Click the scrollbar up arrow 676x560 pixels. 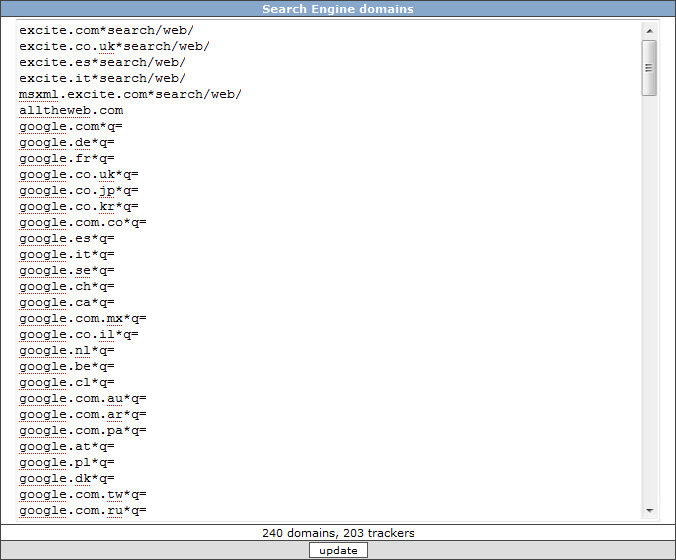click(649, 31)
